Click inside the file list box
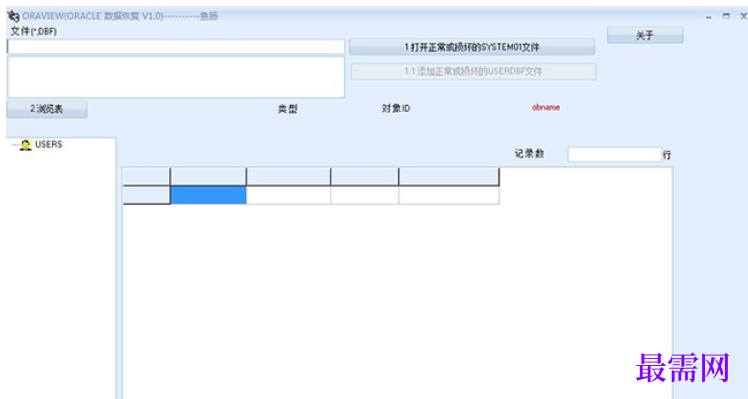 pyautogui.click(x=176, y=77)
